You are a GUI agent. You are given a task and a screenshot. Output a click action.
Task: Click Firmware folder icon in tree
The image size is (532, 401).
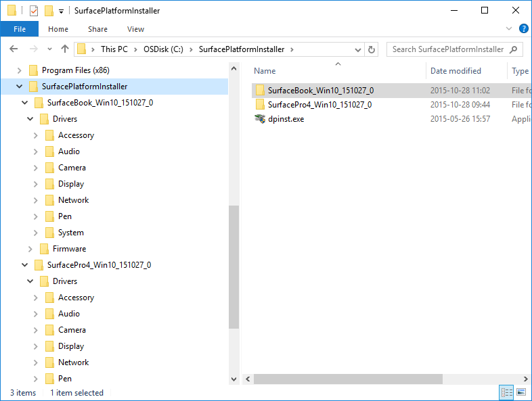point(44,249)
